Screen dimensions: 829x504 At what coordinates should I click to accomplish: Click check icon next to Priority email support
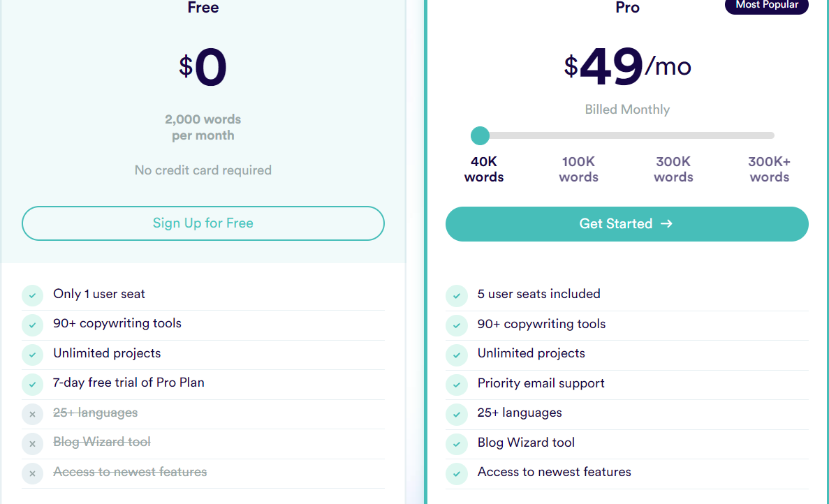pos(457,385)
